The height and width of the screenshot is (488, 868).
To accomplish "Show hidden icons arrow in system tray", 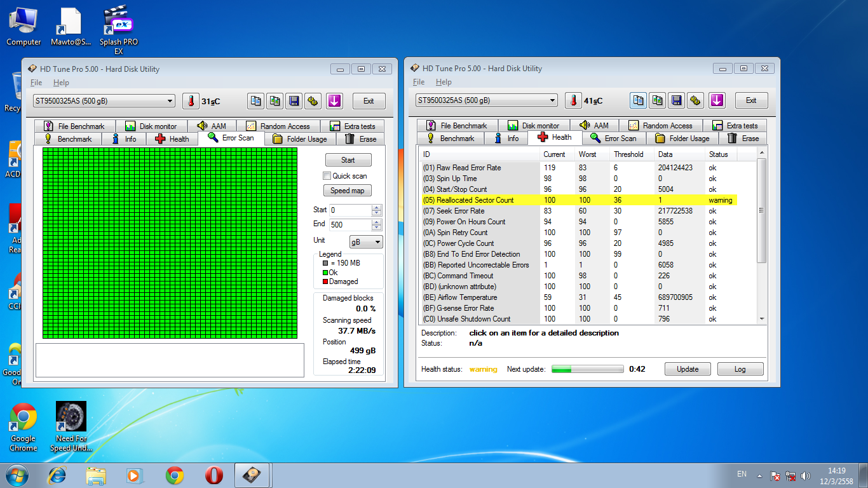I will [759, 475].
